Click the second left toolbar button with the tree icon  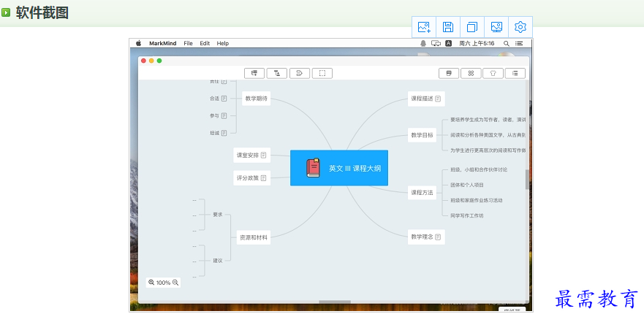click(276, 73)
